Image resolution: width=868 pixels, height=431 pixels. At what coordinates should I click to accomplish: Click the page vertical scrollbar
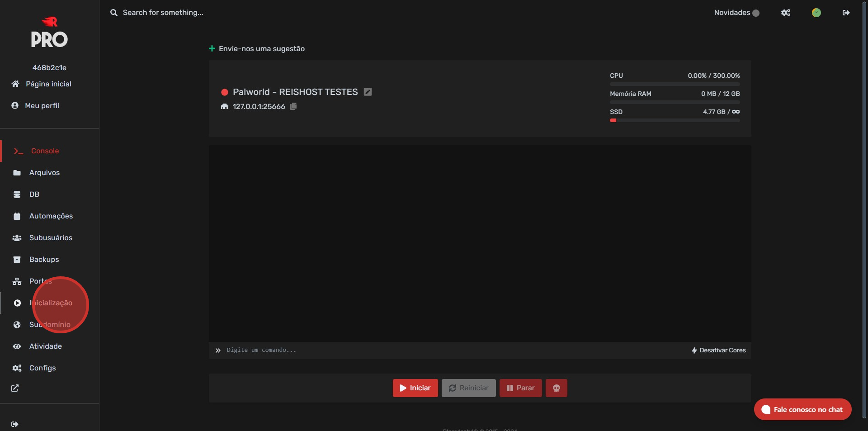coord(865,210)
